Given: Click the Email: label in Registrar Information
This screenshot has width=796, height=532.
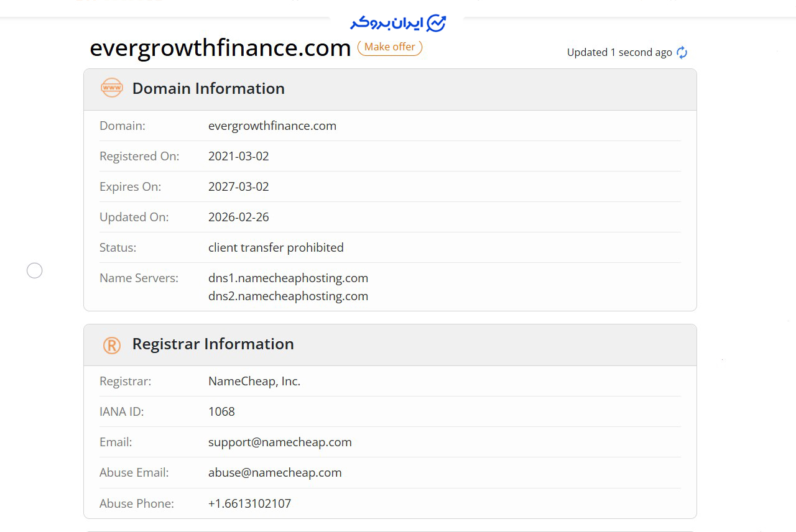Looking at the screenshot, I should (x=116, y=442).
